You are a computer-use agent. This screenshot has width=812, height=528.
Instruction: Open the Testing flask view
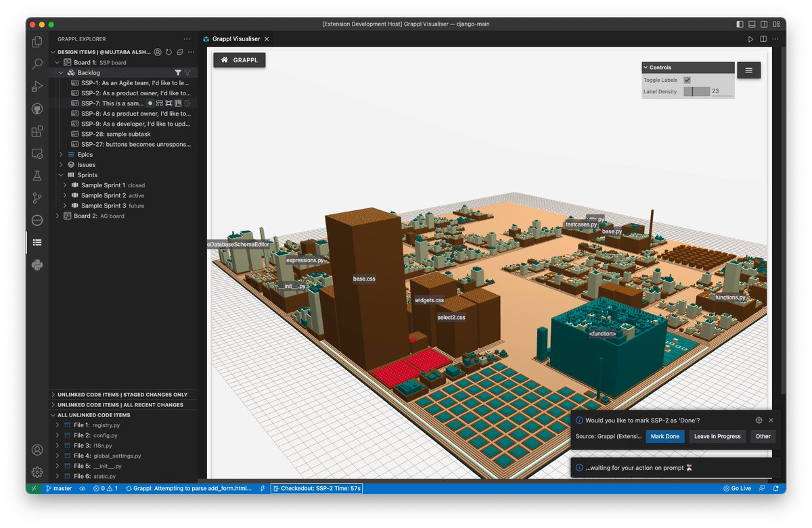pos(37,176)
